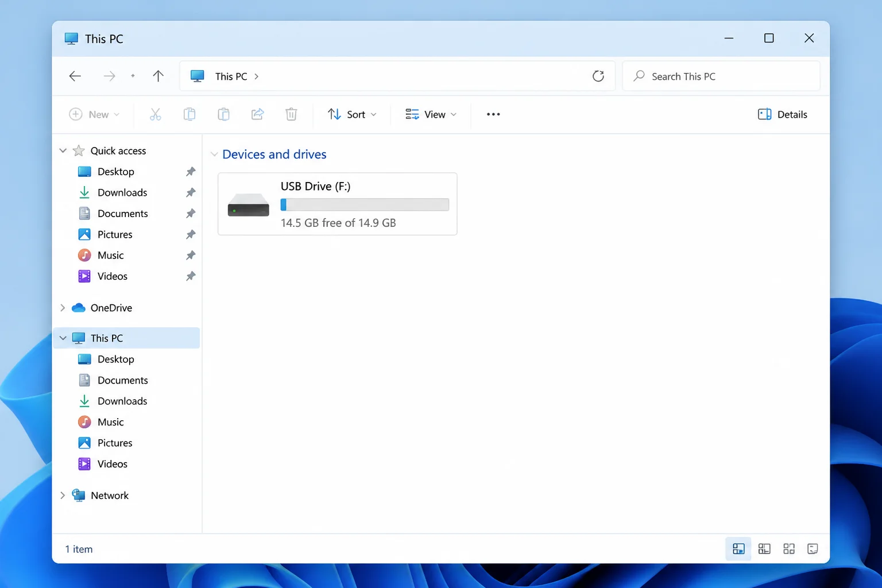This screenshot has width=882, height=588.
Task: Open Desktop under This PC
Action: [115, 359]
